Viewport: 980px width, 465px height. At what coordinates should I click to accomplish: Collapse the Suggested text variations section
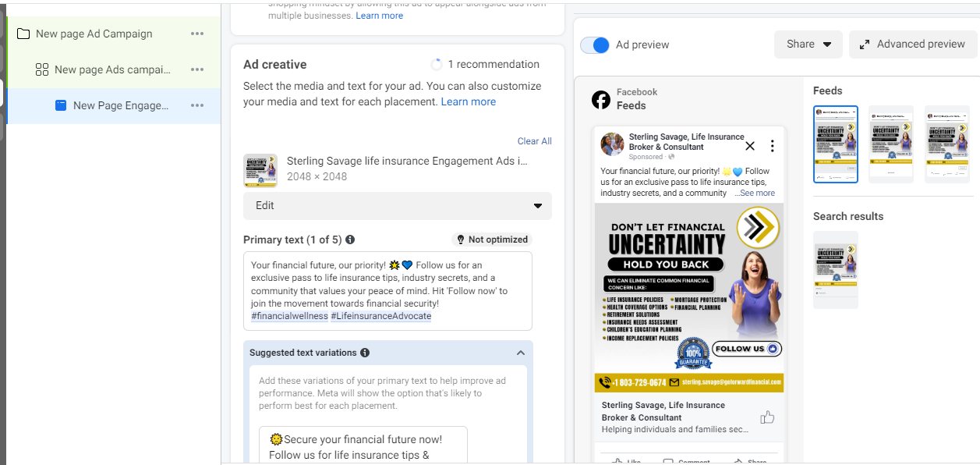click(x=521, y=353)
